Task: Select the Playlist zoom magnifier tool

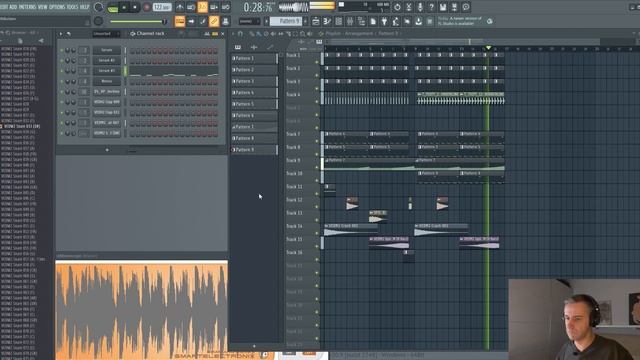Action: 302,34
